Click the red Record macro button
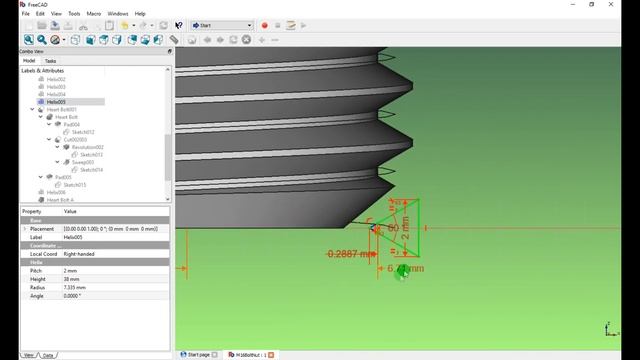Image resolution: width=640 pixels, height=360 pixels. click(x=264, y=25)
